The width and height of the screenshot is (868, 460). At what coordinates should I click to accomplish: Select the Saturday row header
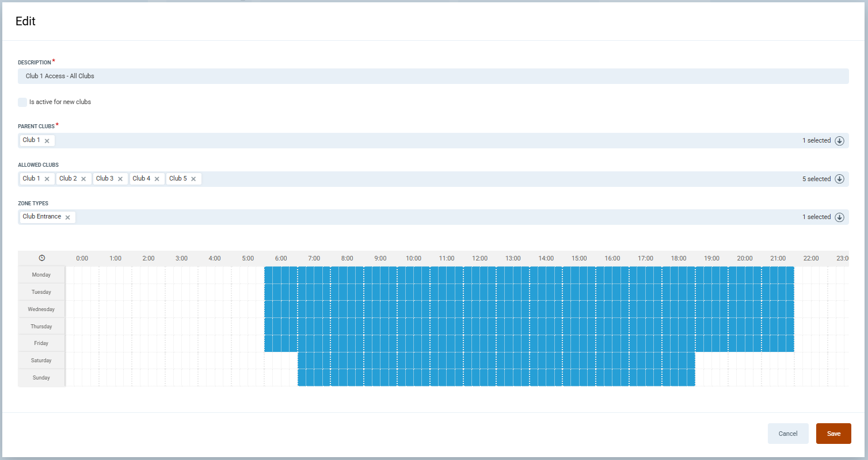[41, 361]
